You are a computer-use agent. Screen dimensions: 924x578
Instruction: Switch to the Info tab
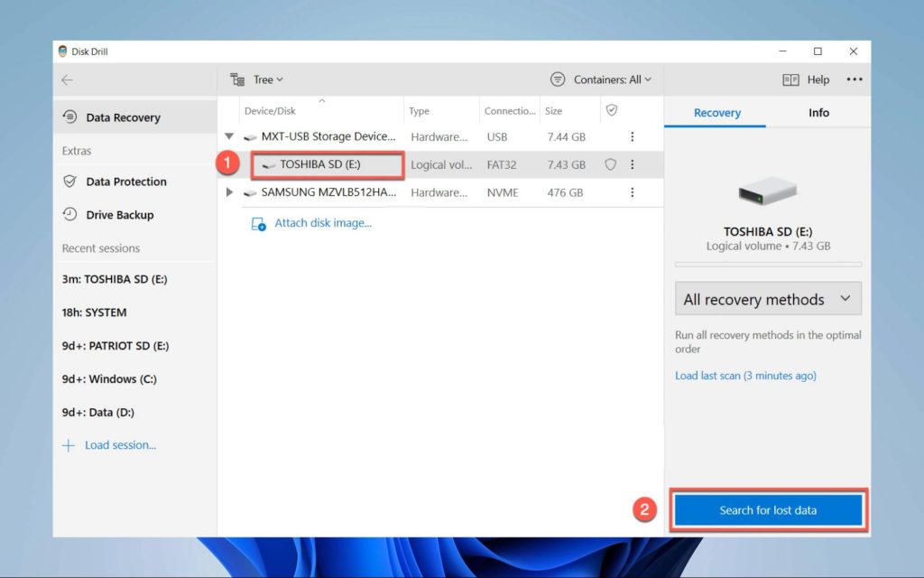pos(818,112)
